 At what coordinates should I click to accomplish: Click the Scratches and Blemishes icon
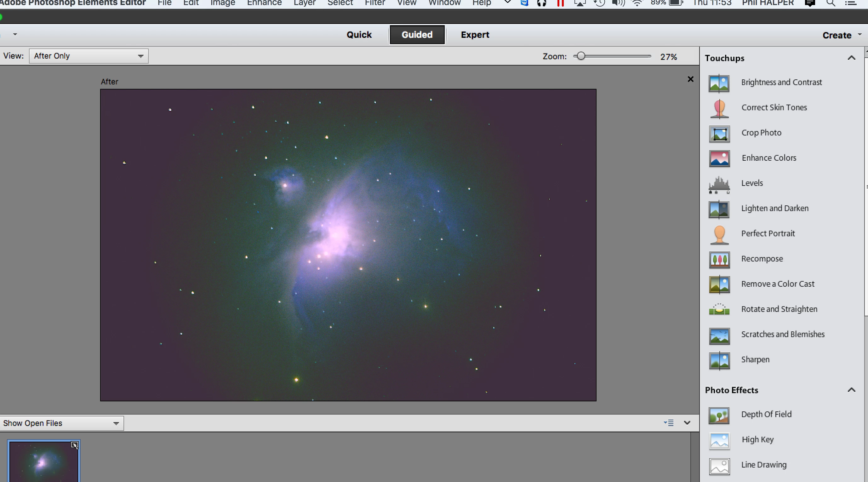tap(719, 336)
